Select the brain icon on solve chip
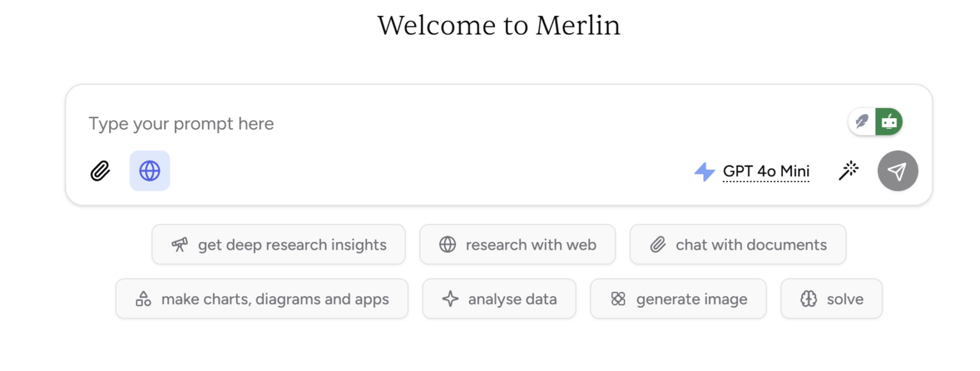 (809, 298)
